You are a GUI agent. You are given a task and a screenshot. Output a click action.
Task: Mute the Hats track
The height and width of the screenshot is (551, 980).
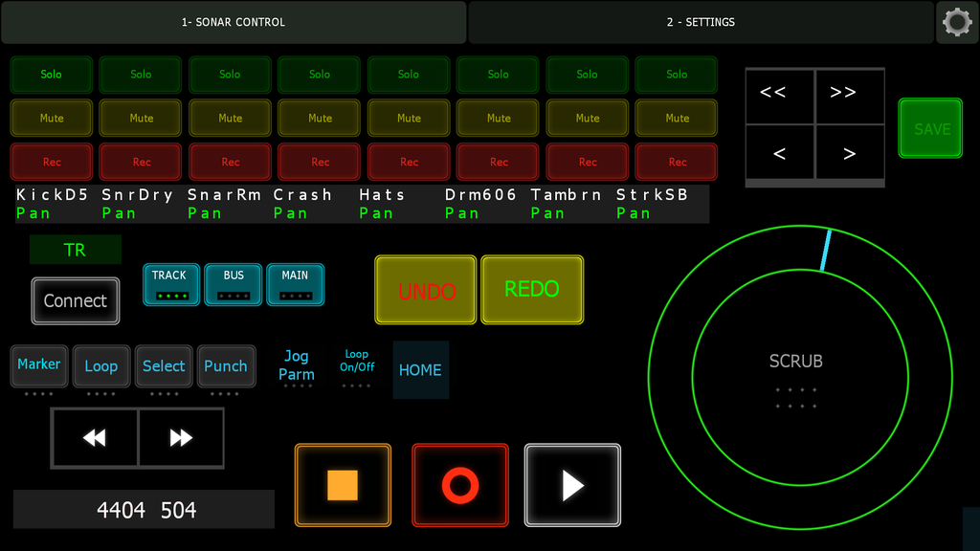coord(409,119)
